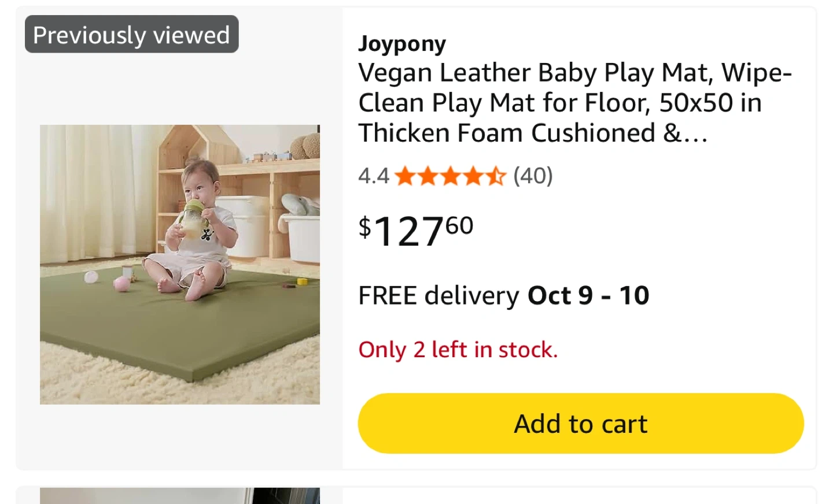
Task: Tap the next product card below Add to cart
Action: pyautogui.click(x=578, y=496)
